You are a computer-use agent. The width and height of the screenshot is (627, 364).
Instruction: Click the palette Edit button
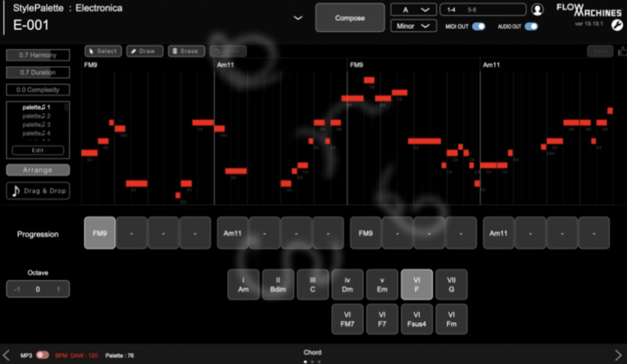[x=38, y=150]
